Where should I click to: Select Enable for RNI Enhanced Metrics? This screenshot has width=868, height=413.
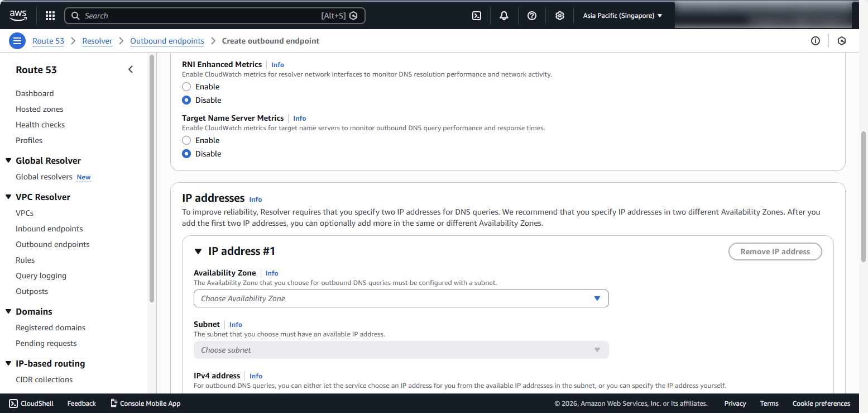pos(186,87)
